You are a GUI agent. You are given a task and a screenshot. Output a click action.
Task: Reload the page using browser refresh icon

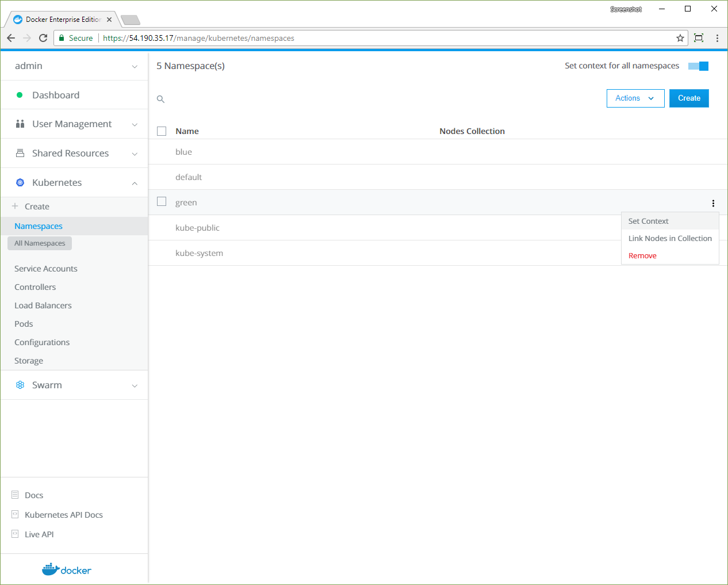tap(43, 38)
